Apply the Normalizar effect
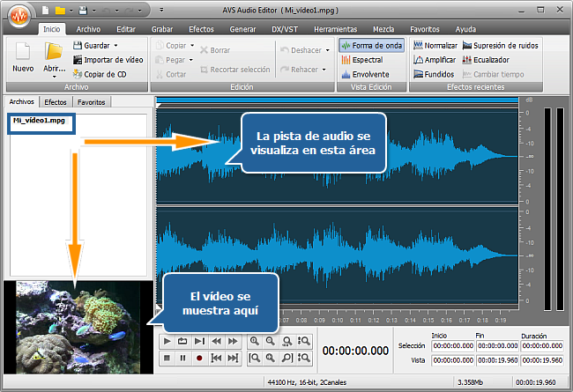This screenshot has width=573, height=392. pos(435,45)
